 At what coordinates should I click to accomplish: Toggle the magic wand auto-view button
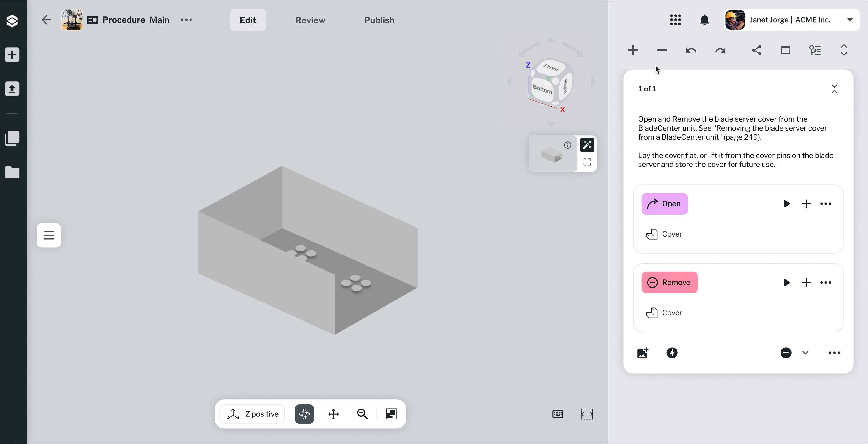click(x=587, y=145)
